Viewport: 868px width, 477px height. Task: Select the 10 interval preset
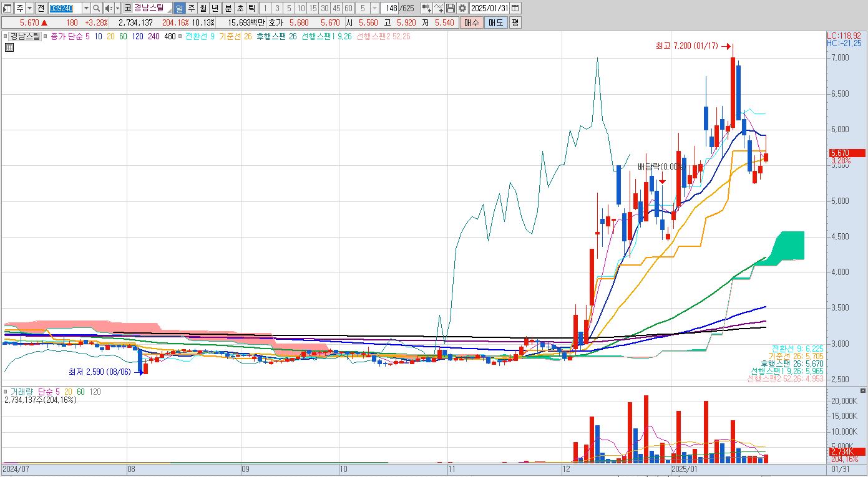click(x=301, y=8)
